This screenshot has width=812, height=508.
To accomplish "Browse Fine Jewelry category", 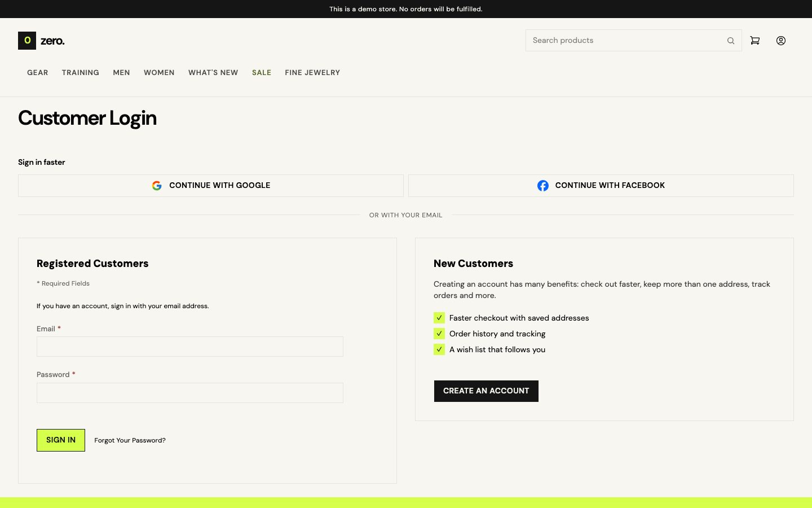I will [x=312, y=73].
